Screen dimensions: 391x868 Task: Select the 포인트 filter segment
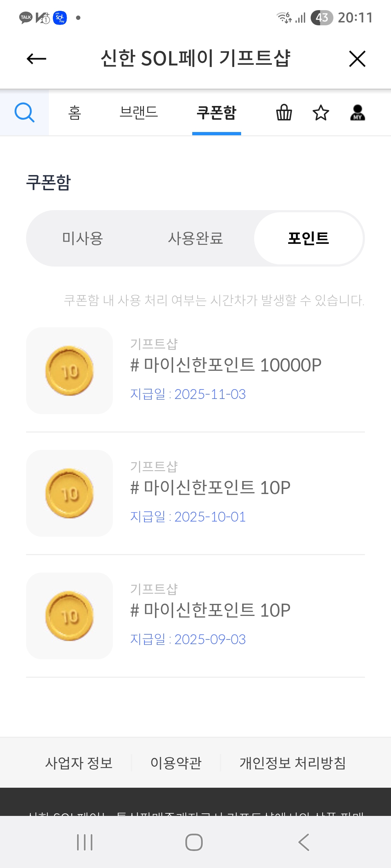tap(308, 238)
